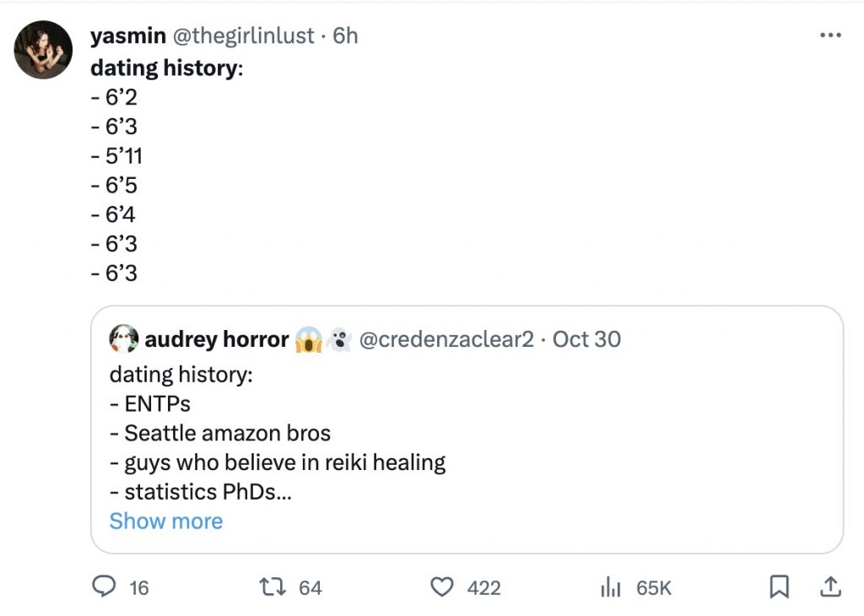The width and height of the screenshot is (864, 616).
Task: Expand quoted tweet with Show more
Action: click(166, 521)
